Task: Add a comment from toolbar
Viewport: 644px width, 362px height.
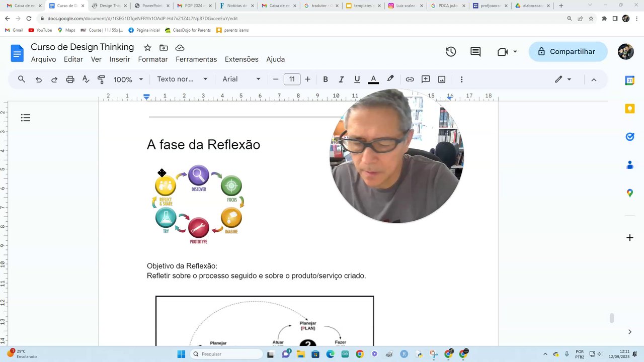Action: click(x=426, y=79)
